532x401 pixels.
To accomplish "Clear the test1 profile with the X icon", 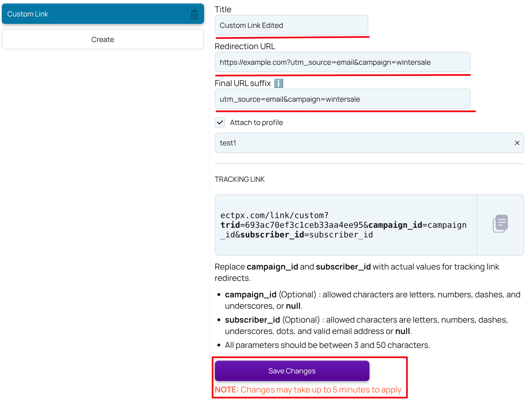I will 517,143.
